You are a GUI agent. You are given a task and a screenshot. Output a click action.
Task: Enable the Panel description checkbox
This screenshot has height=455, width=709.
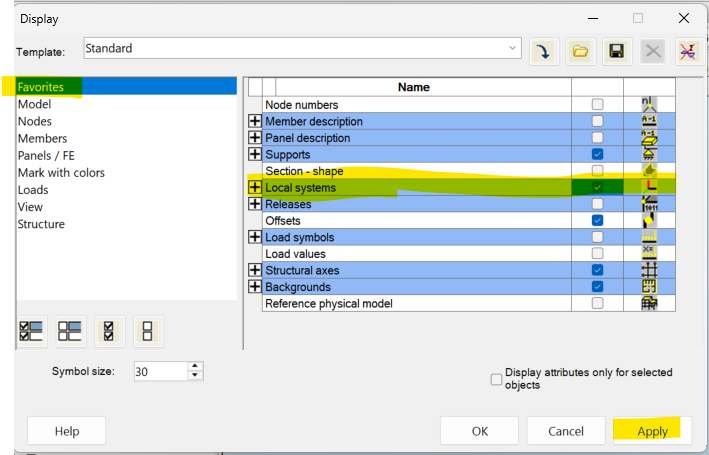click(597, 137)
